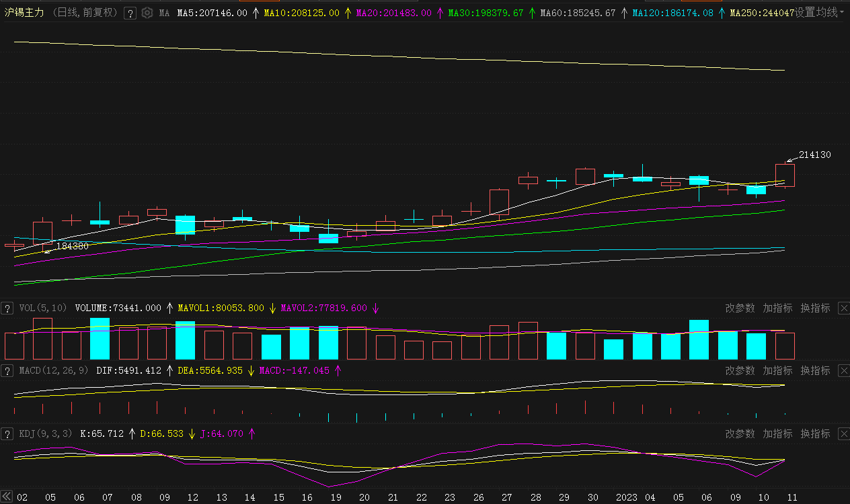The image size is (850, 504).
Task: Open the 设置均线 dropdown
Action: point(819,13)
